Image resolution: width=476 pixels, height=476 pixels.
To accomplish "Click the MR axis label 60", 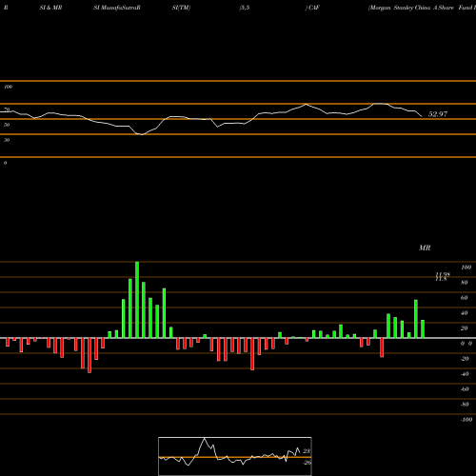I will coord(465,298).
